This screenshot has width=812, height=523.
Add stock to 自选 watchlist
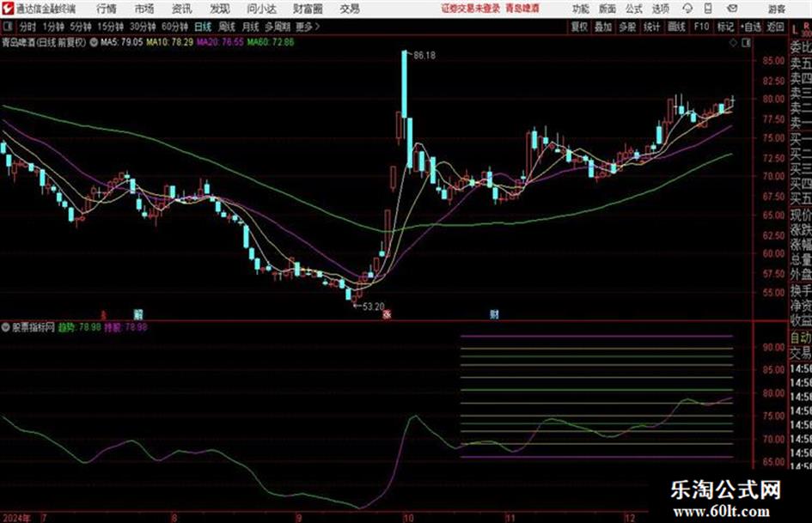[x=751, y=27]
